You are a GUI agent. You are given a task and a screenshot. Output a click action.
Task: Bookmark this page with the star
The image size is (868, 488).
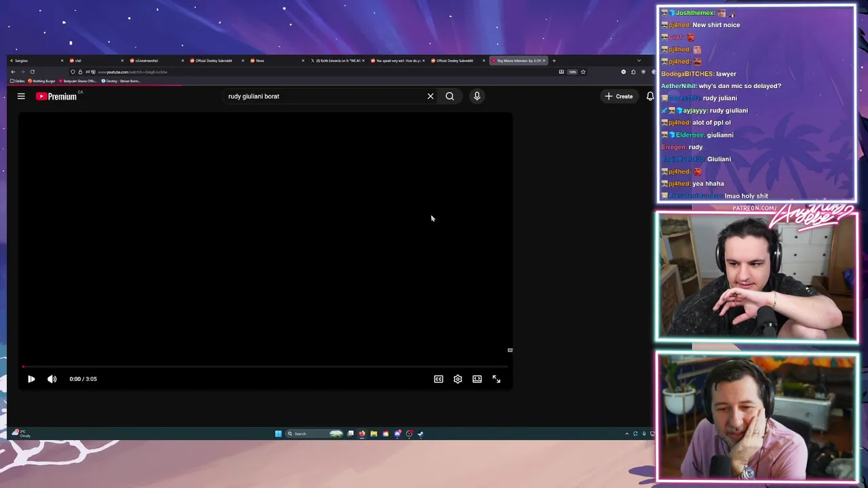(x=583, y=72)
